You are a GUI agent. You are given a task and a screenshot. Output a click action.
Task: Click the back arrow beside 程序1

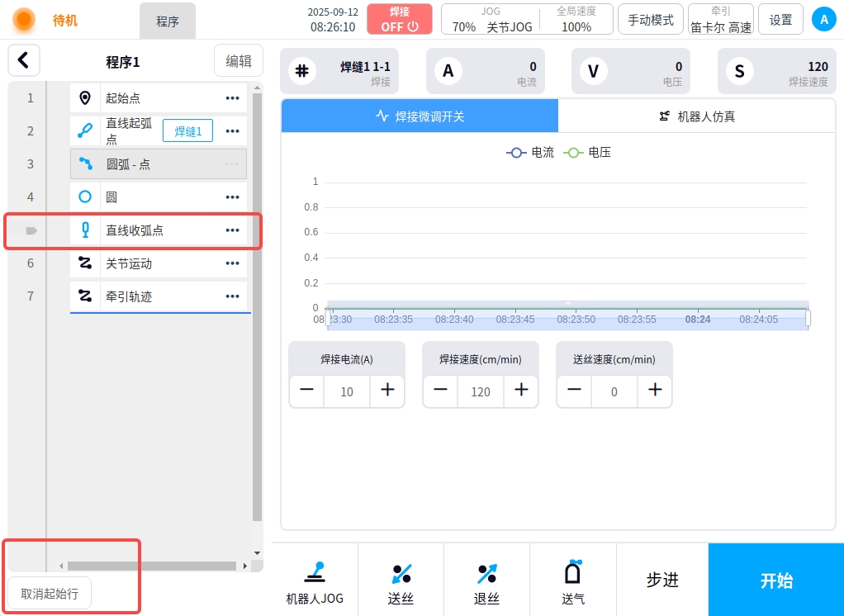(24, 60)
